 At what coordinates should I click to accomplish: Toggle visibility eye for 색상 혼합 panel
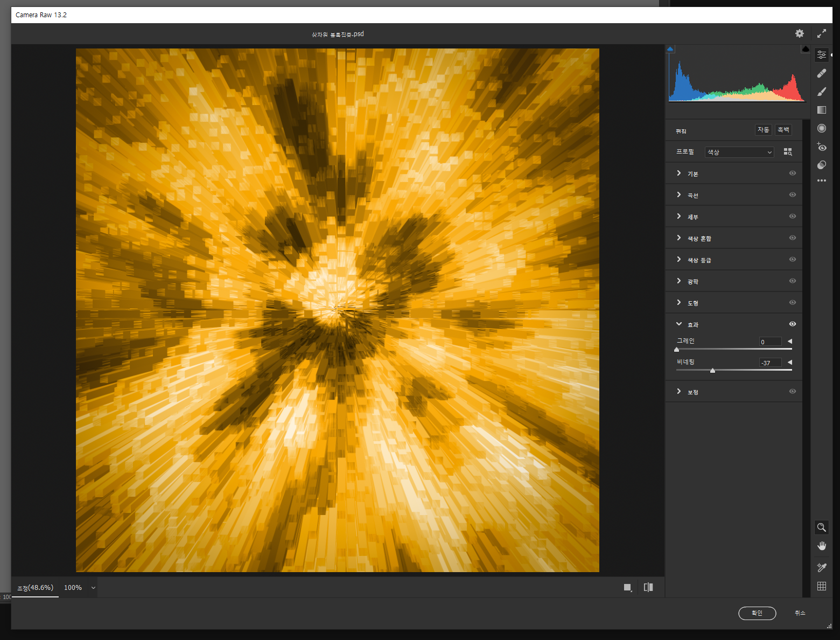793,238
